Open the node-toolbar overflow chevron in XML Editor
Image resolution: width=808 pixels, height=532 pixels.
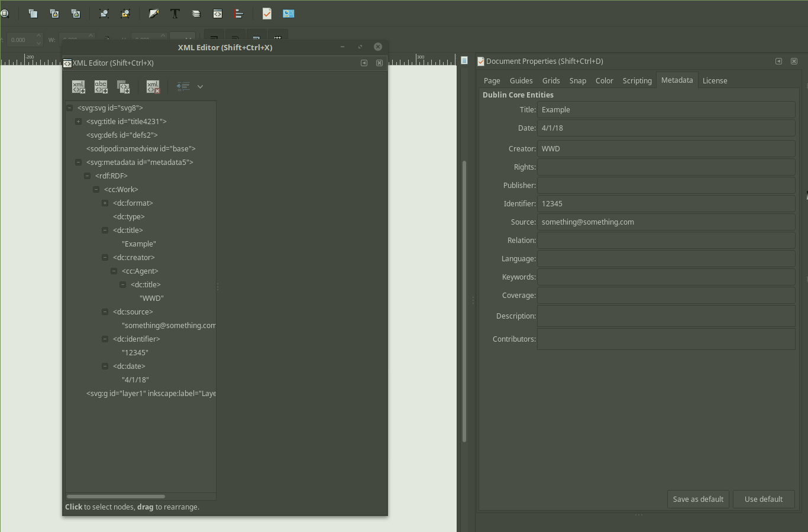[x=201, y=87]
